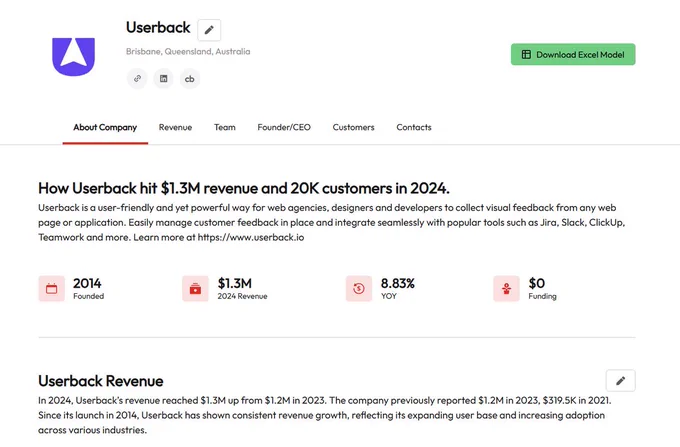This screenshot has width=680, height=447.
Task: Click the https://www.userback.io URL text
Action: pyautogui.click(x=251, y=237)
